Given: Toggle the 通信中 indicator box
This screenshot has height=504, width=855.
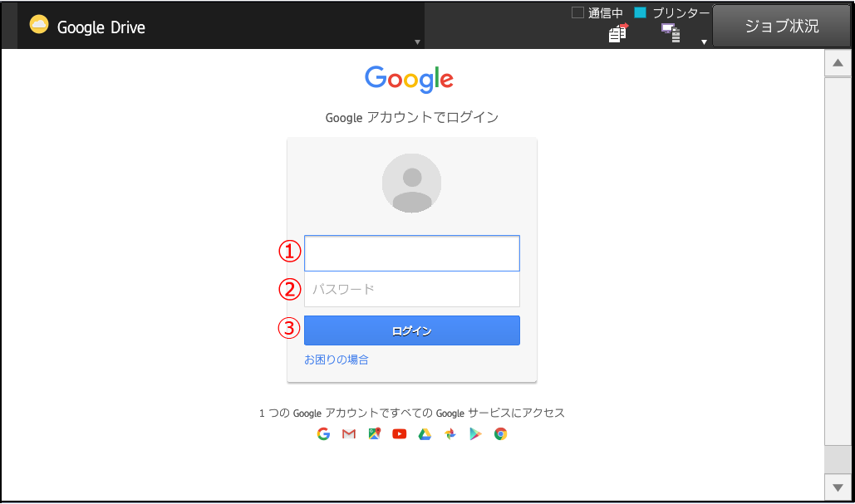Looking at the screenshot, I should click(x=577, y=12).
